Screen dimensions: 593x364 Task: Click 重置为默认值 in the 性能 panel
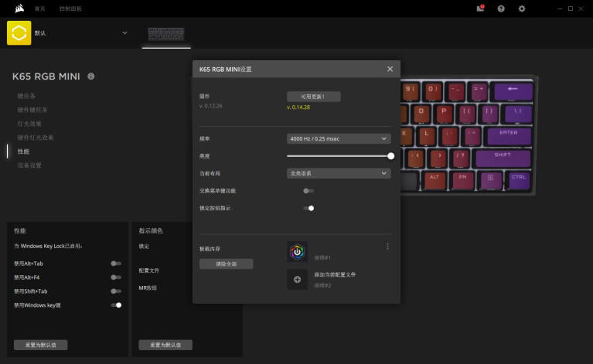pyautogui.click(x=41, y=345)
